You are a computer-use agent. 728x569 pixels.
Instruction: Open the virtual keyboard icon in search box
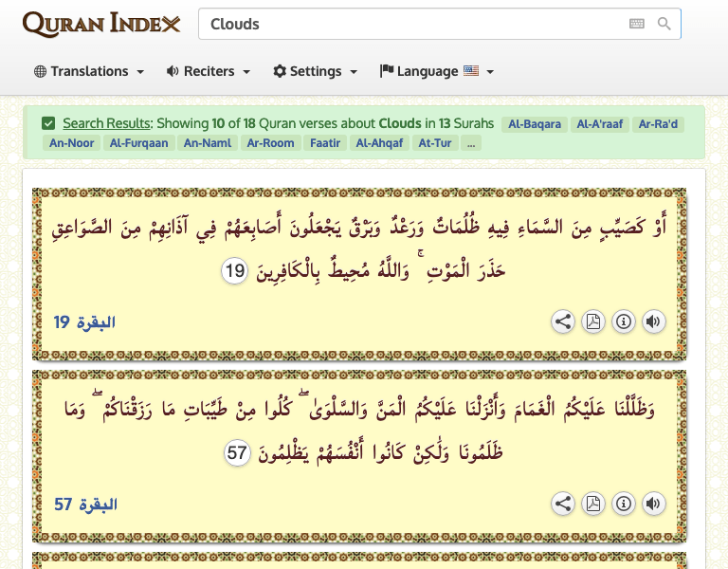coord(637,24)
